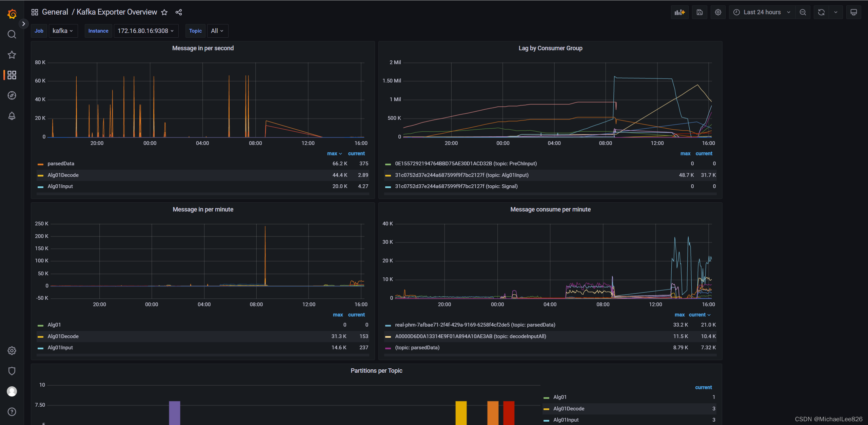The width and height of the screenshot is (868, 425).
Task: Click the General folder breadcrumb
Action: click(55, 12)
